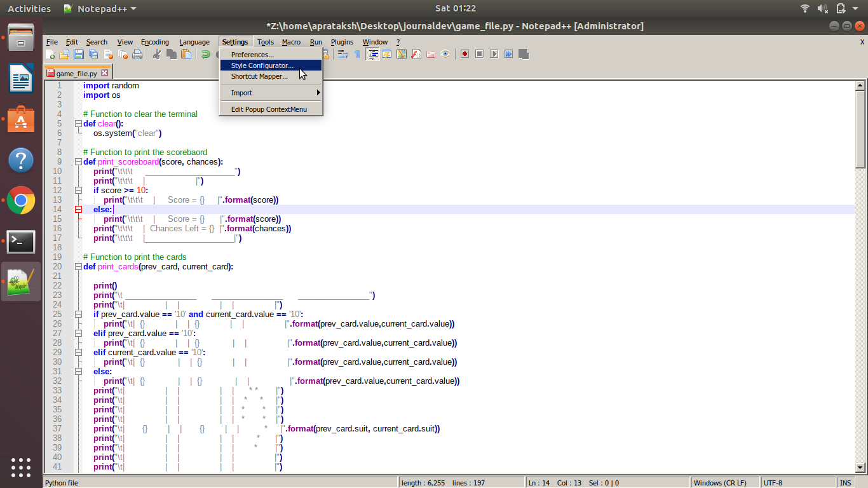Cut selected text with the scissors icon
The width and height of the screenshot is (868, 488).
click(x=156, y=54)
